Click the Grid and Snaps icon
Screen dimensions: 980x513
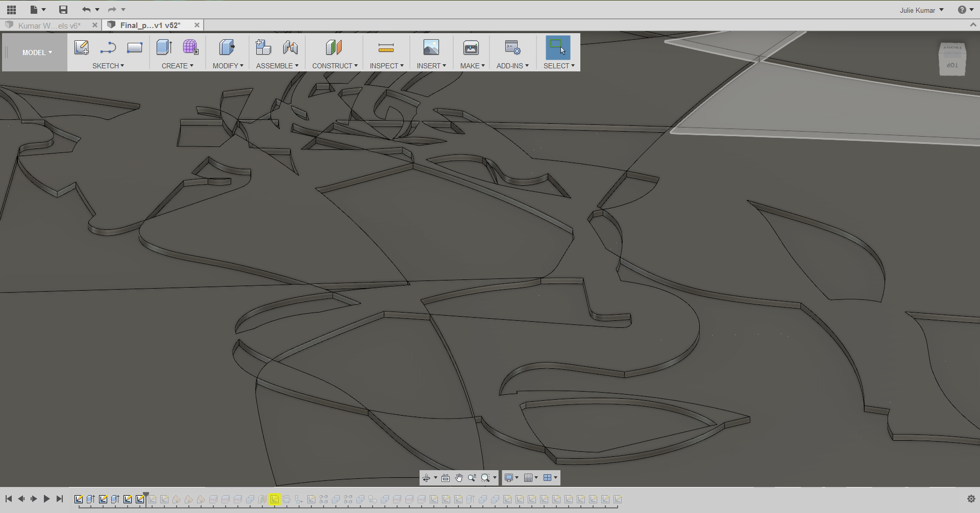(x=528, y=478)
